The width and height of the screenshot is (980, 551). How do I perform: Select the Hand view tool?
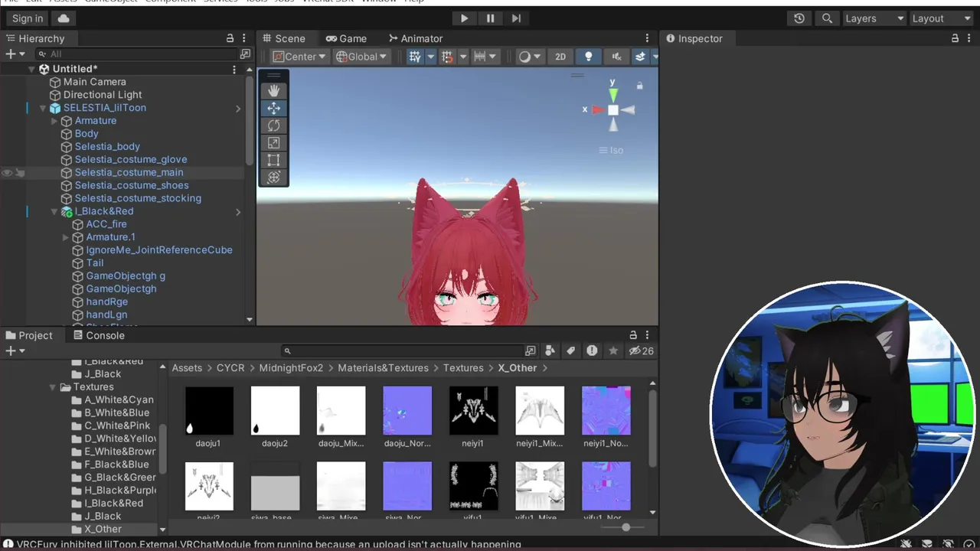[x=273, y=91]
